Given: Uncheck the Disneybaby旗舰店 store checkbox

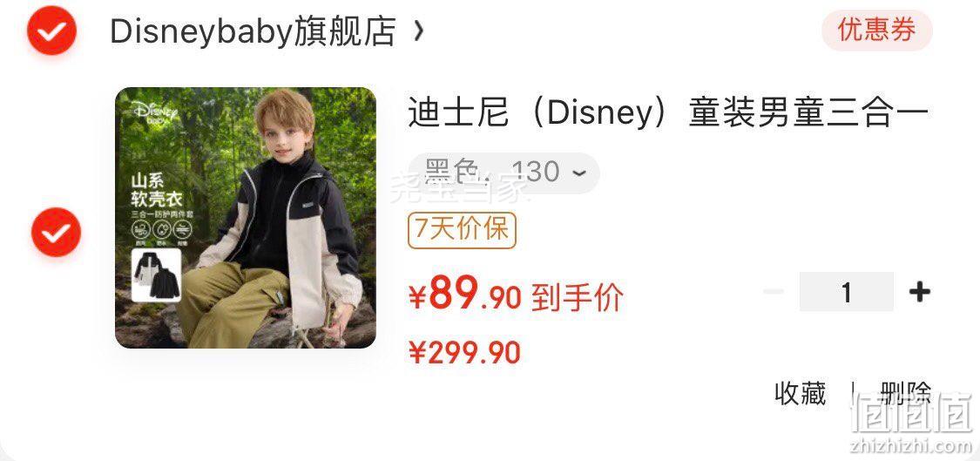Looking at the screenshot, I should click(x=52, y=30).
